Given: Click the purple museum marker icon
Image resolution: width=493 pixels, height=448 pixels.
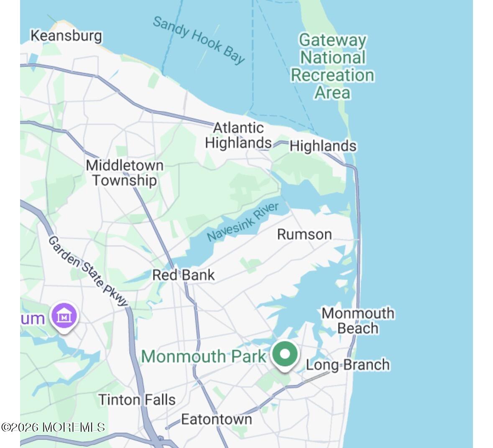Looking at the screenshot, I should tap(64, 318).
